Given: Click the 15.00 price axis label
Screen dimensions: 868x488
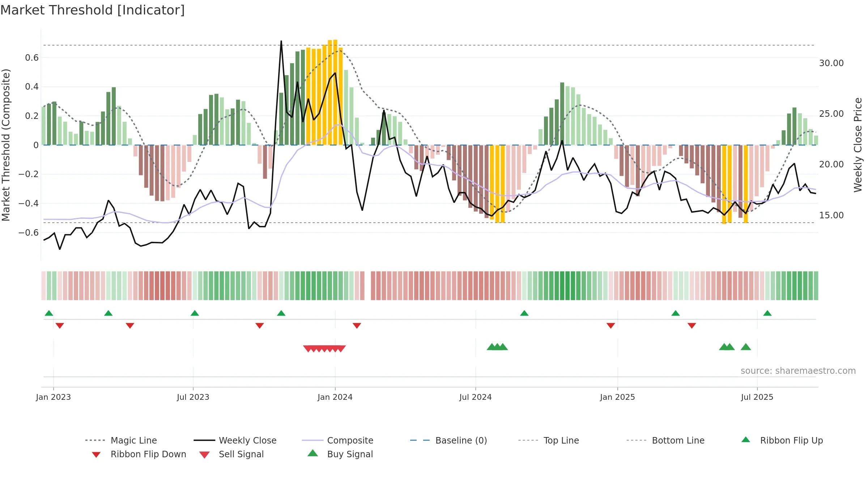Looking at the screenshot, I should pos(831,215).
